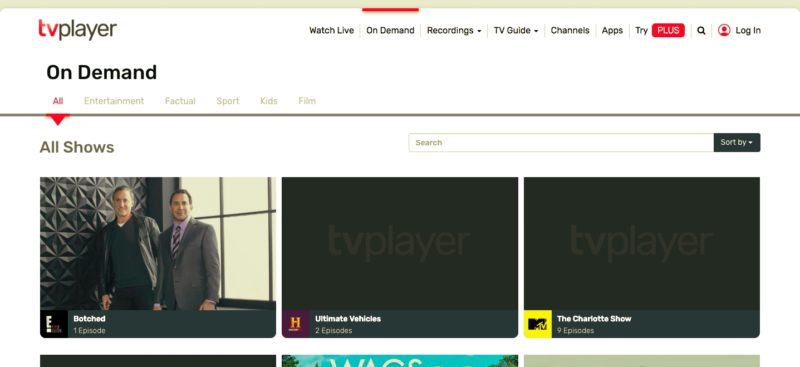Viewport: 800px width, 367px height.
Task: Click the '9 Episodes' text
Action: pyautogui.click(x=576, y=331)
